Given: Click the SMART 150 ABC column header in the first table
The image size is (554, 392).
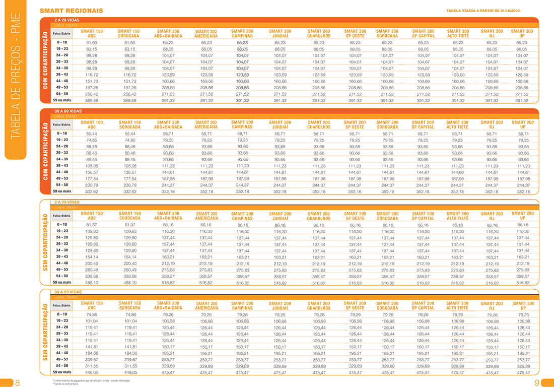Looking at the screenshot, I should click(92, 34).
